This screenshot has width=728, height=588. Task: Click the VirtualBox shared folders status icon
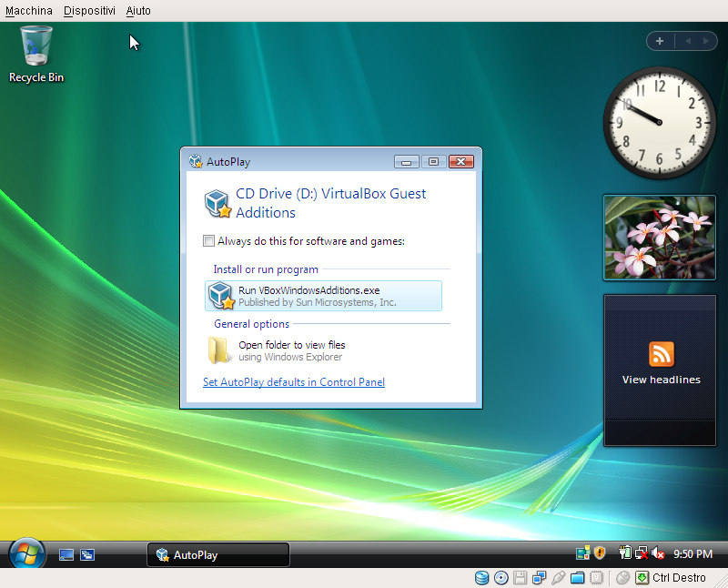click(578, 578)
